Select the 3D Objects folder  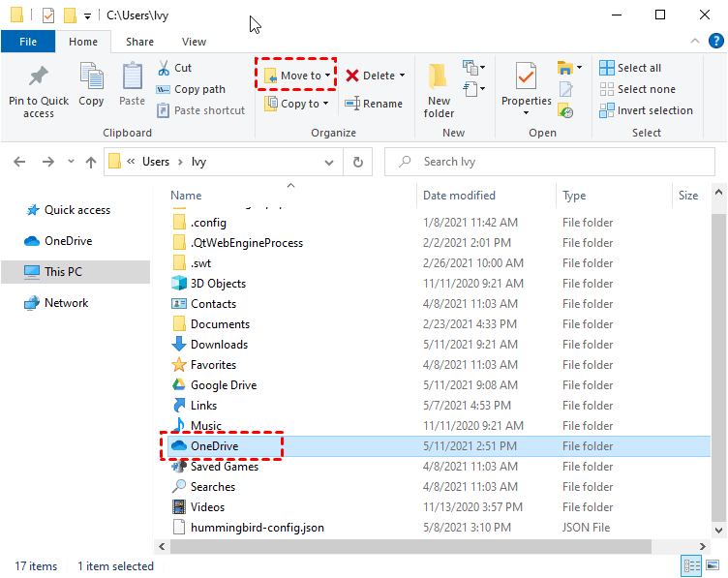pos(209,284)
